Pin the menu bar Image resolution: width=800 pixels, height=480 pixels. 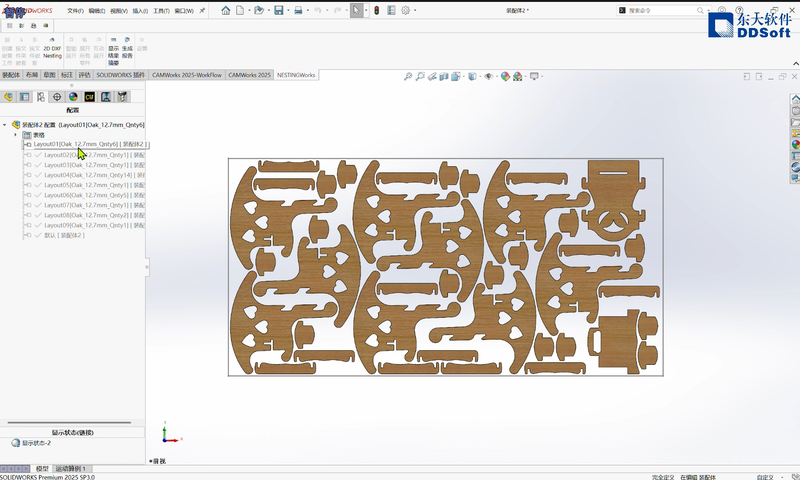coord(202,10)
